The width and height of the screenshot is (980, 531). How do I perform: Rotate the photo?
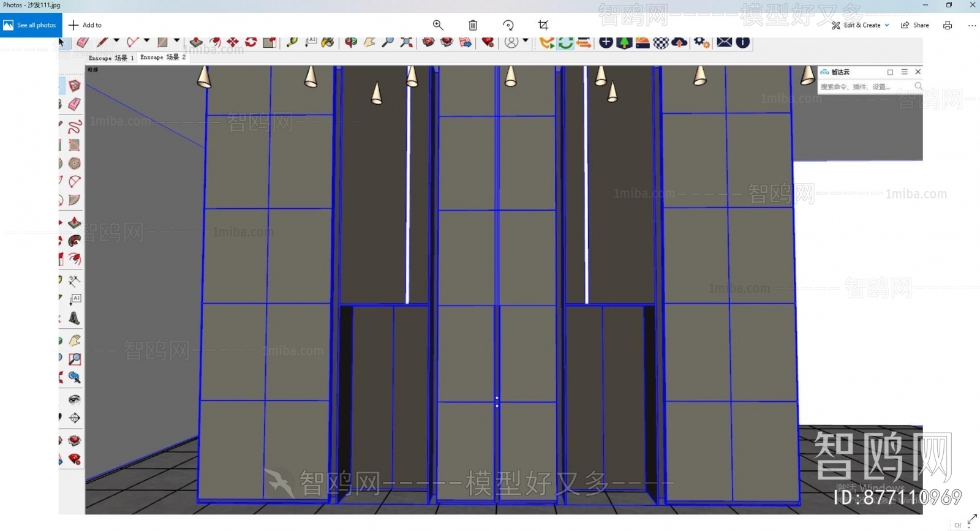(x=508, y=25)
